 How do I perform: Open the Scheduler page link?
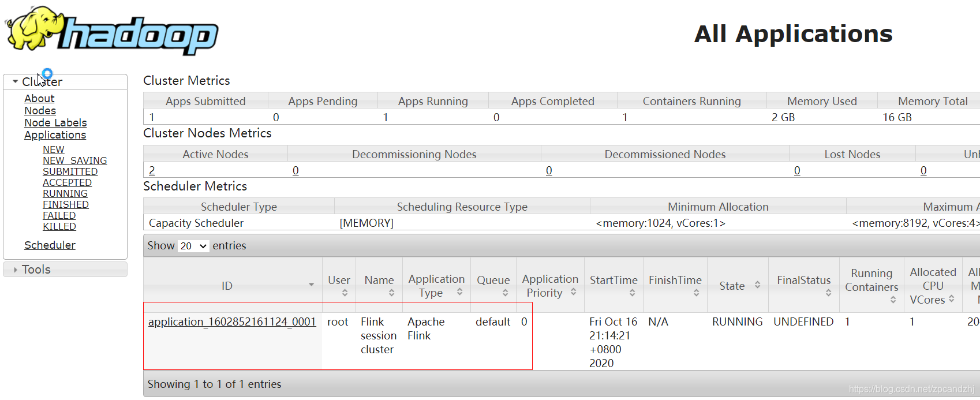click(50, 245)
